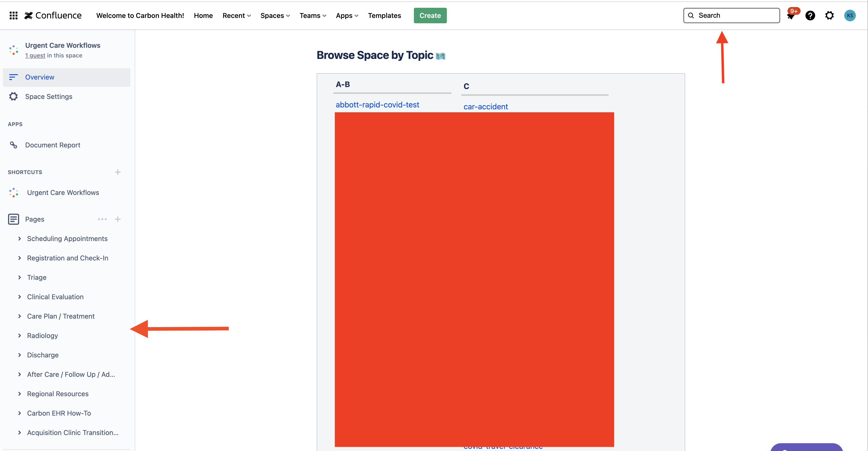Click the Urgent Care Workflows space logo
868x451 pixels.
click(14, 50)
